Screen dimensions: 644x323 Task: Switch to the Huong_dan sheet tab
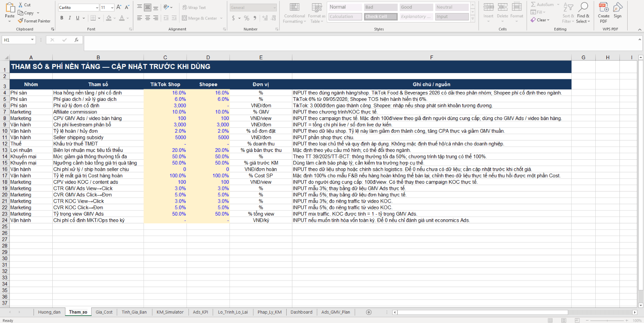(49, 312)
